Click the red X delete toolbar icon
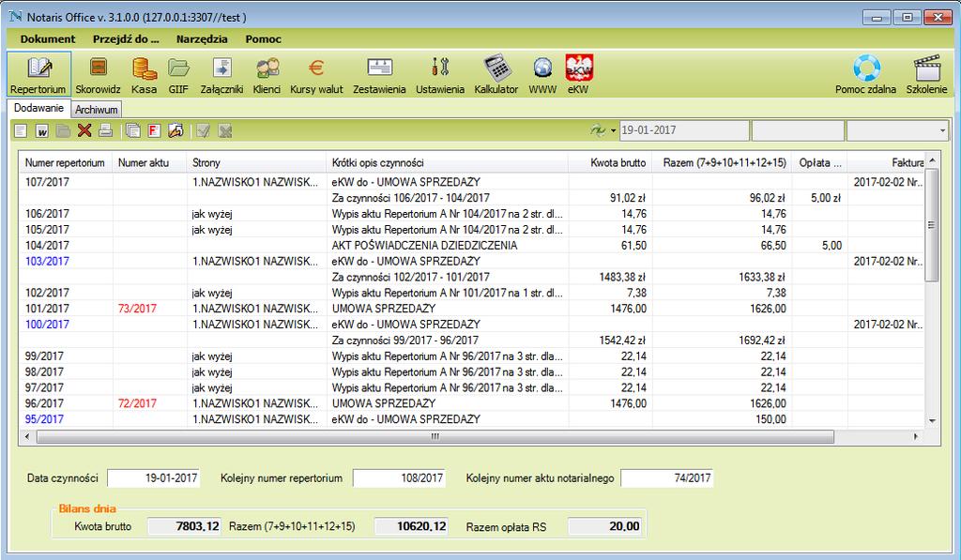Screen dimensions: 961x560 pos(84,130)
